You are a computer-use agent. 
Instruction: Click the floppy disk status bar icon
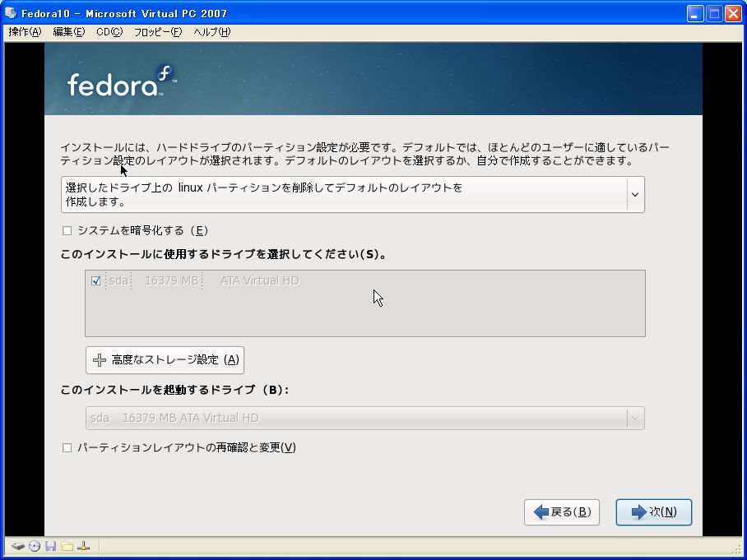click(x=50, y=546)
